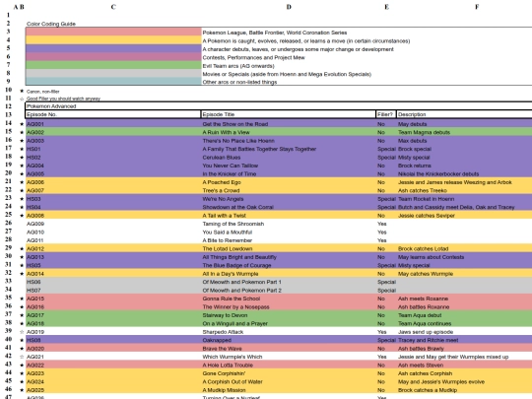This screenshot has height=399, width=532.
Task: Click the teal Other arcs swatch
Action: pos(113,81)
